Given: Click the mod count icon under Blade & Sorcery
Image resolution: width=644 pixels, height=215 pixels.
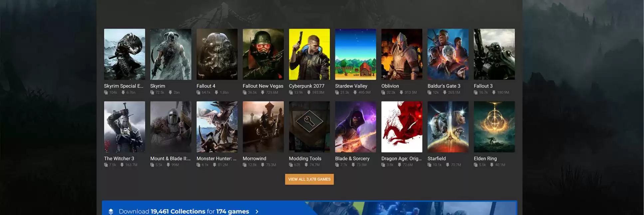Looking at the screenshot, I should click(337, 165).
